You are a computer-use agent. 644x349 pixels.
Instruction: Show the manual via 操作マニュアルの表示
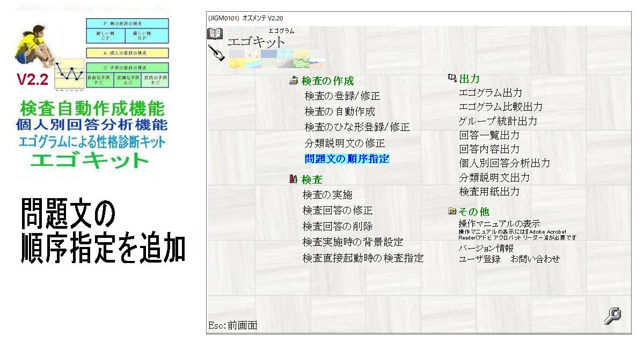coord(499,223)
